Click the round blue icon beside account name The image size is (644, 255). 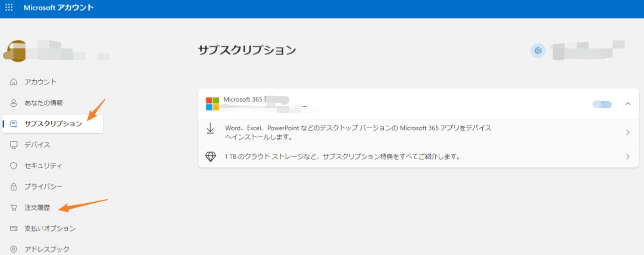(x=538, y=50)
